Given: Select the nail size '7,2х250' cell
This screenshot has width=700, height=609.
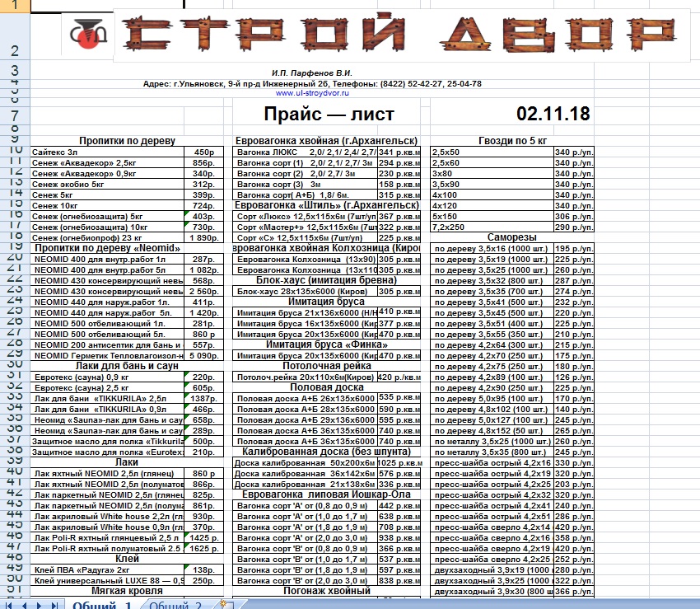Looking at the screenshot, I should (492, 227).
